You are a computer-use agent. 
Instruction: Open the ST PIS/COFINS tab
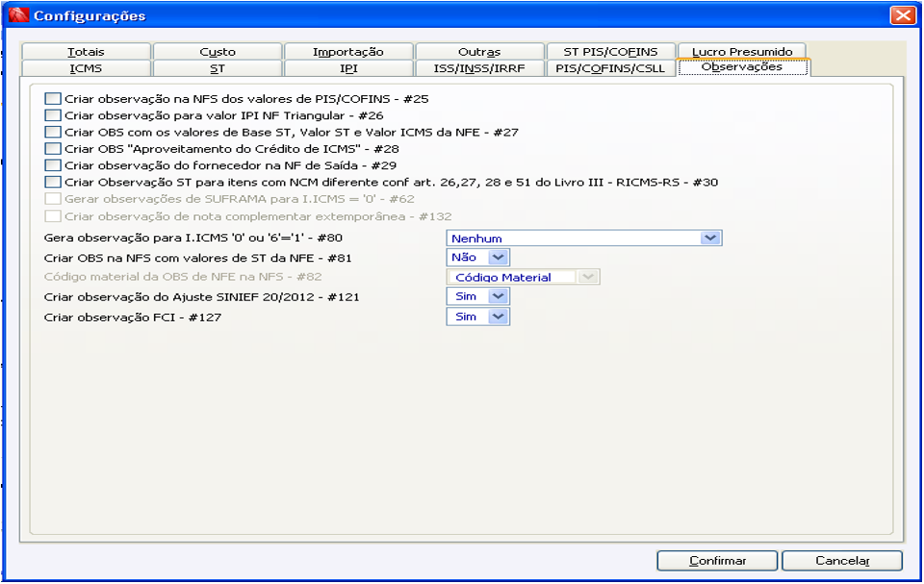(610, 51)
